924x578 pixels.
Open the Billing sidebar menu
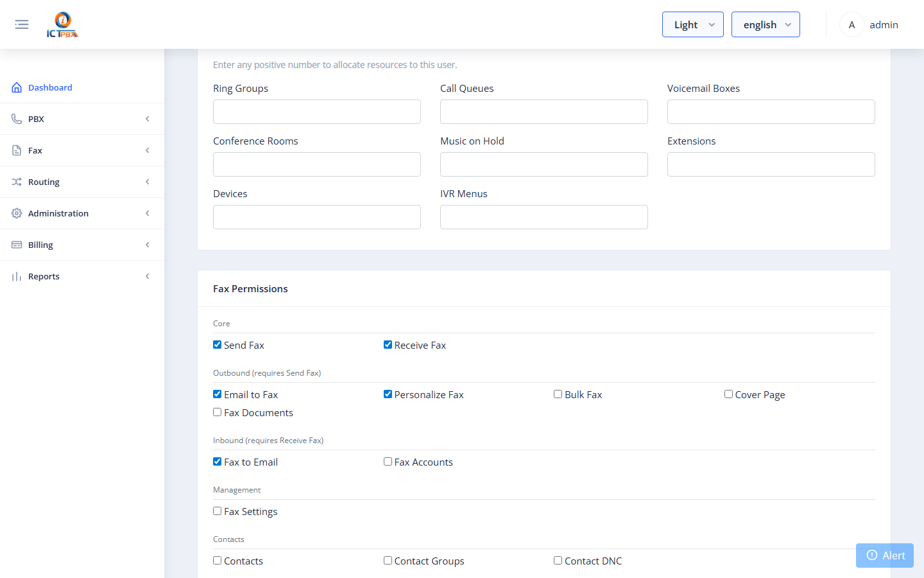click(x=82, y=245)
